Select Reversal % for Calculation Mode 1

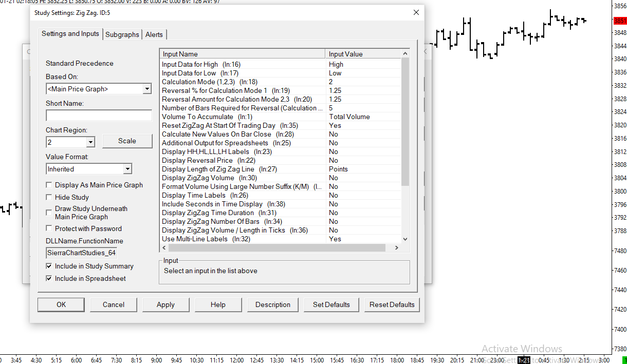click(281, 90)
